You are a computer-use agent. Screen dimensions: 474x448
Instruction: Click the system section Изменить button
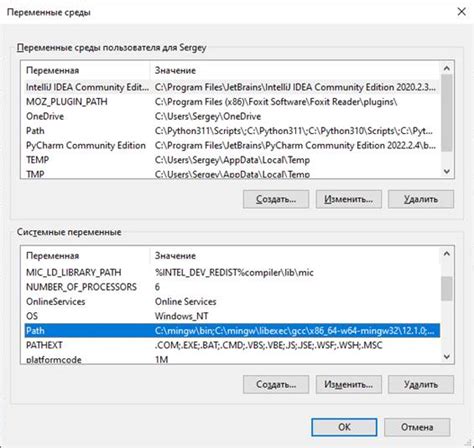tap(349, 385)
